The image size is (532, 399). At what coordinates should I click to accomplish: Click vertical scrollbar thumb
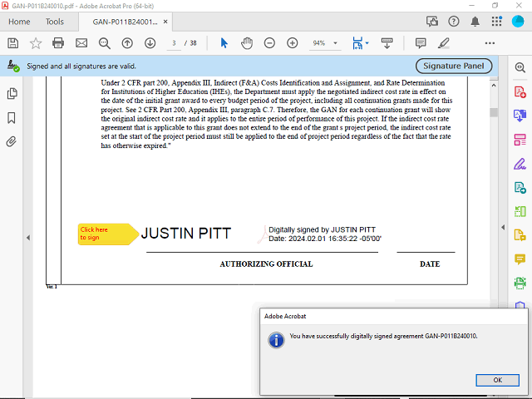(x=494, y=112)
